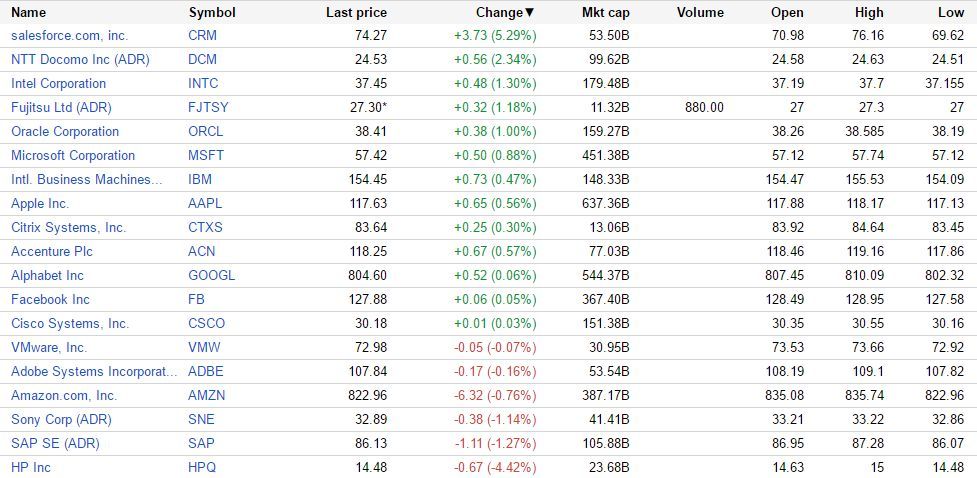Click the Name column header

pyautogui.click(x=29, y=13)
